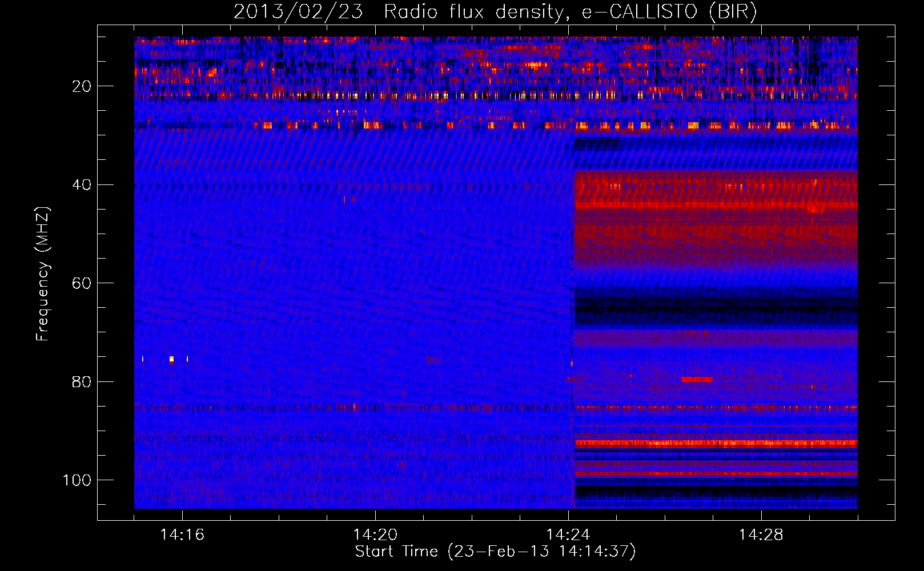The height and width of the screenshot is (571, 924).
Task: Click the short red bar near 80 MHz
Action: click(x=697, y=379)
